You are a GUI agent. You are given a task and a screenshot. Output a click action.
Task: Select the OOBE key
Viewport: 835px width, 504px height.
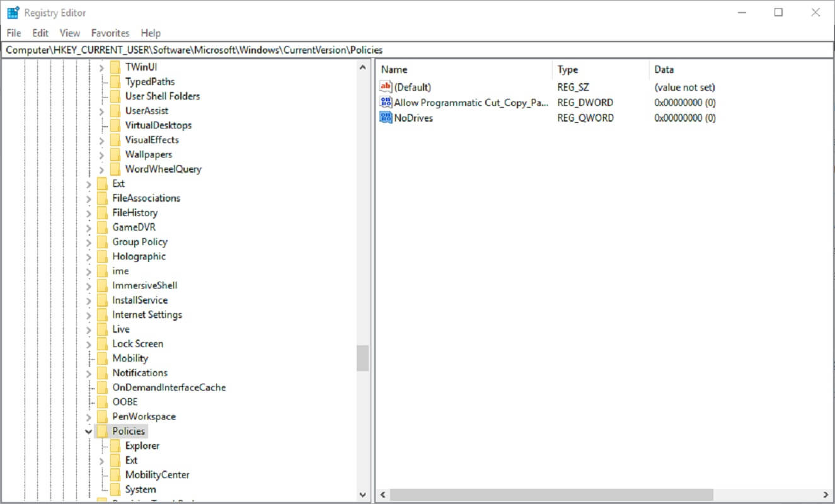(x=125, y=402)
